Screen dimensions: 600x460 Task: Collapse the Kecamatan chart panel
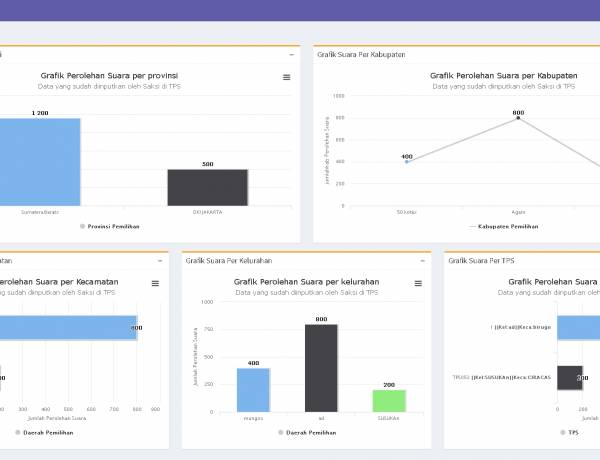(160, 260)
